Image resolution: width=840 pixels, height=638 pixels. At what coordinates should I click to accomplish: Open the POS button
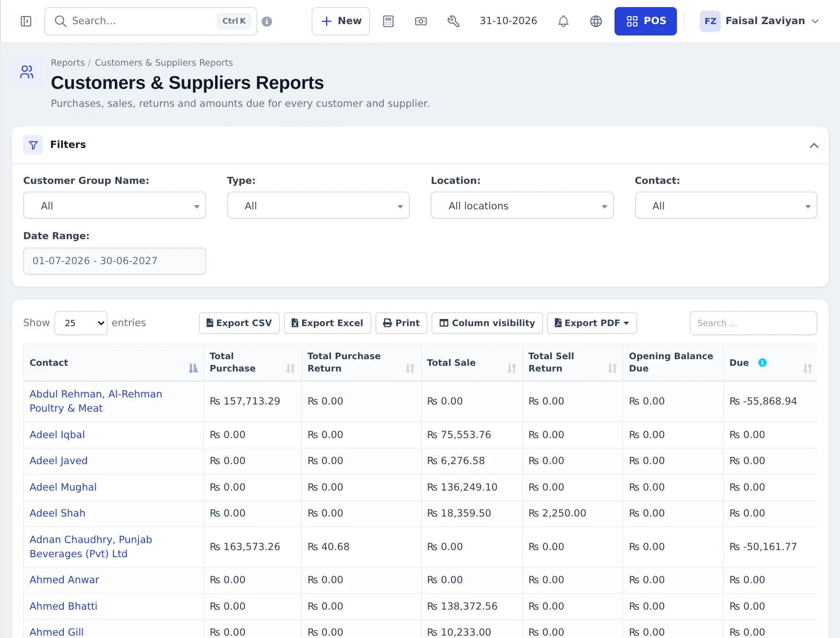click(x=645, y=21)
